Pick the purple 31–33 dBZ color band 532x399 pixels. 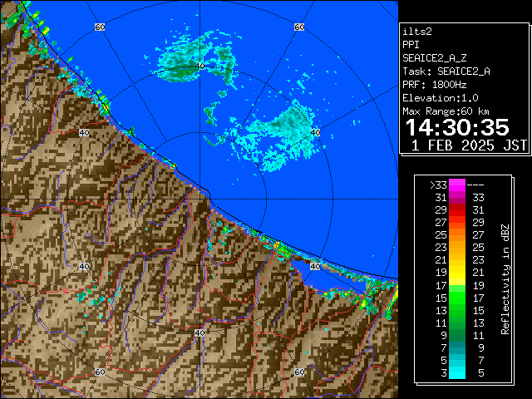click(x=457, y=198)
